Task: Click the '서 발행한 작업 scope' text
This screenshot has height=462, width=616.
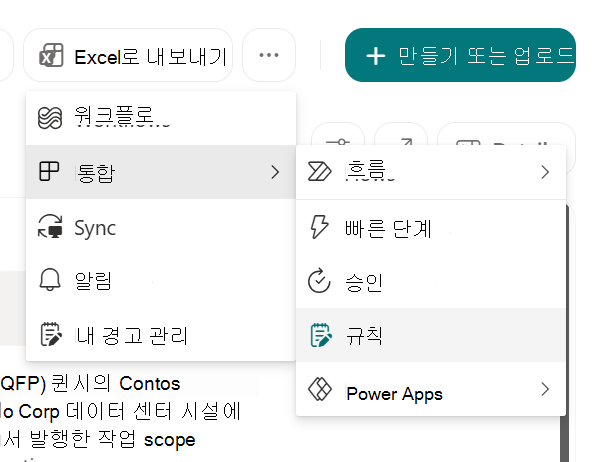Action: [100, 439]
